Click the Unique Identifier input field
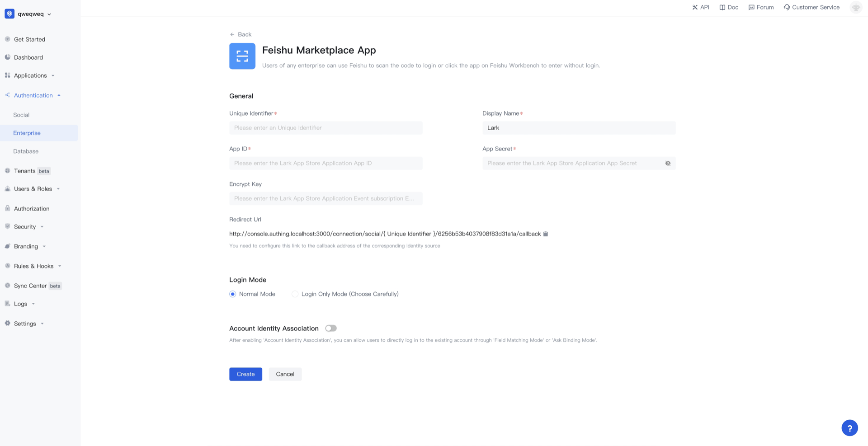 pyautogui.click(x=325, y=128)
